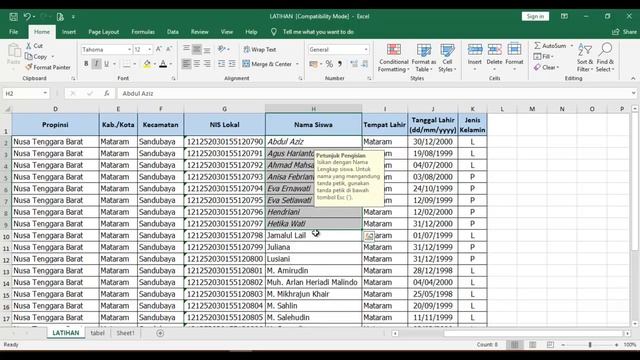Open the File tab
The height and width of the screenshot is (360, 640).
pyautogui.click(x=13, y=32)
